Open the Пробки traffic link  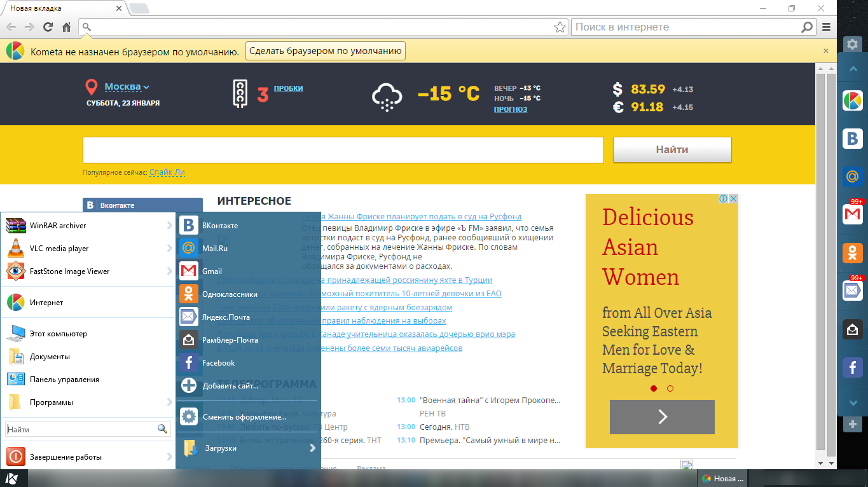288,88
